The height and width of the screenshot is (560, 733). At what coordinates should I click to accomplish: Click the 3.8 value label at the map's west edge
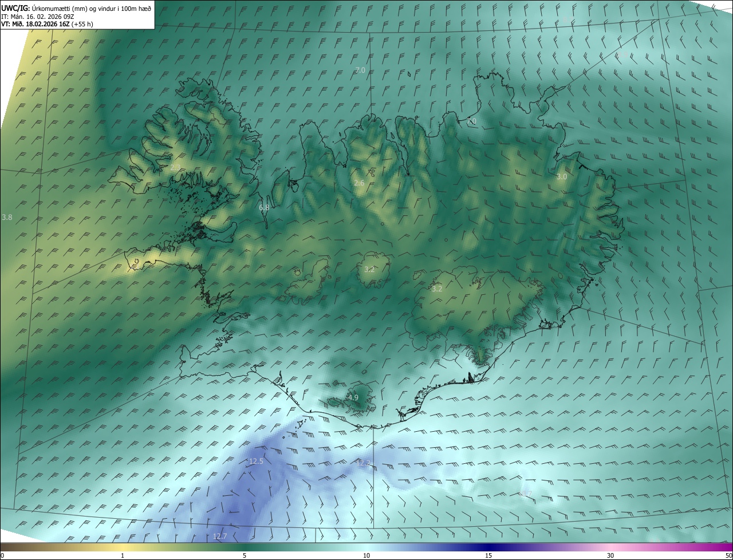click(7, 218)
